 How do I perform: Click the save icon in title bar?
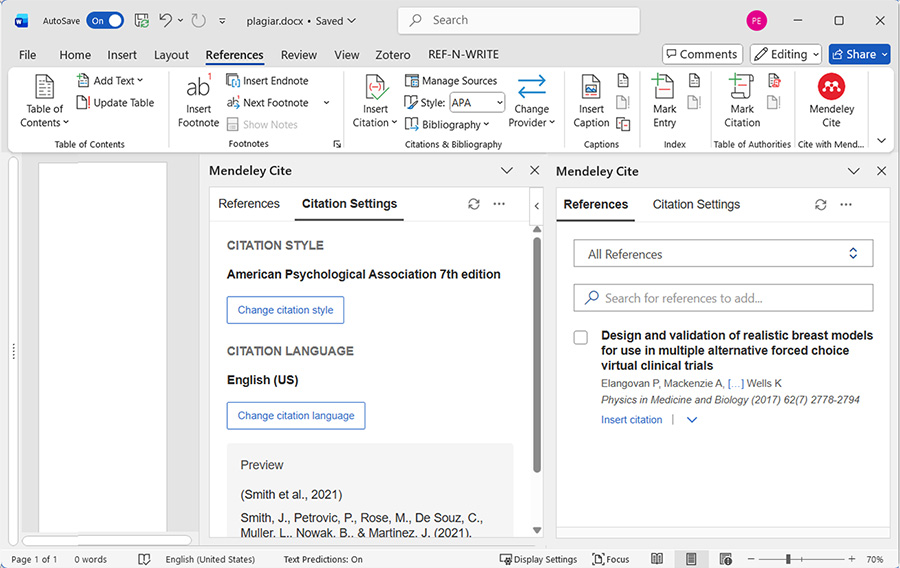click(x=141, y=21)
